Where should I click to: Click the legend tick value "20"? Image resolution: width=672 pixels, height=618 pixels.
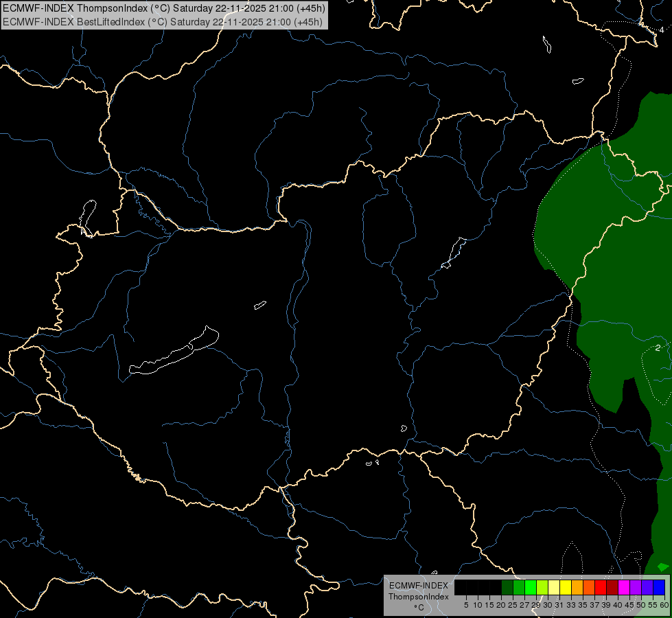click(501, 605)
